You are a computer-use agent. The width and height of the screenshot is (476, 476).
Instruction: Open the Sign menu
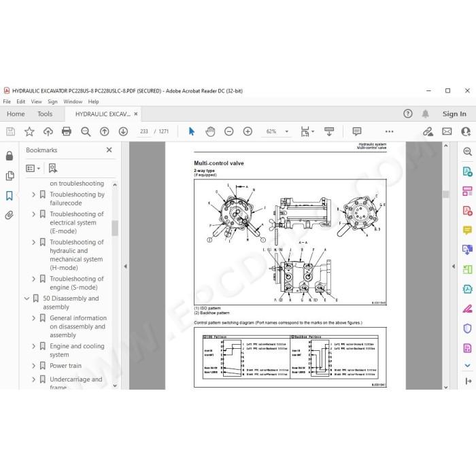52,102
